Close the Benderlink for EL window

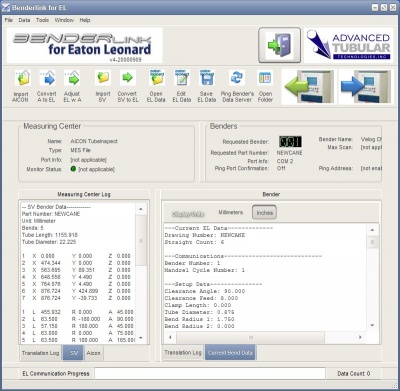pyautogui.click(x=392, y=7)
